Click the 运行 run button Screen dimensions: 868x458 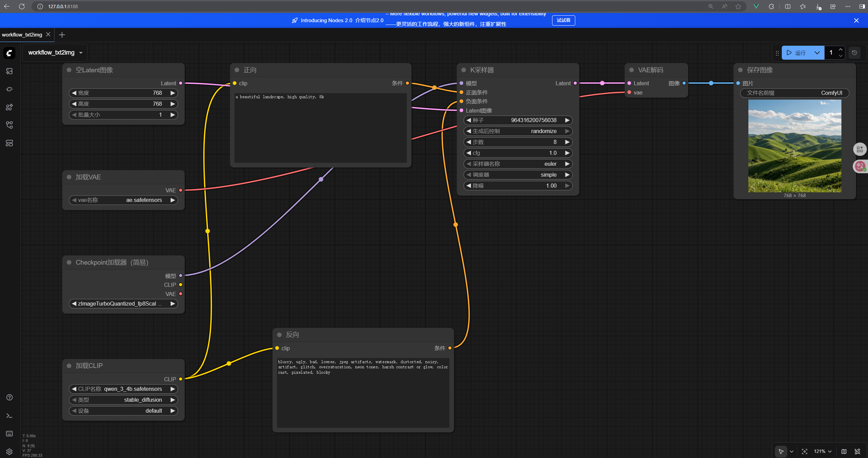(797, 53)
